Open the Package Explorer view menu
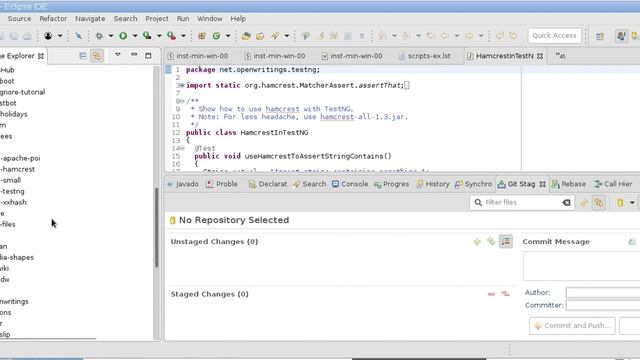 (118, 55)
